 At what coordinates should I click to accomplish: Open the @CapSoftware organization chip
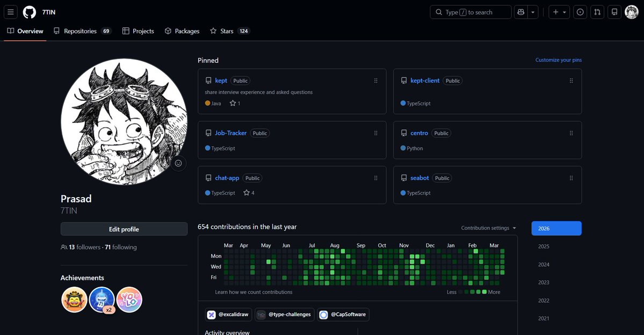coord(343,315)
